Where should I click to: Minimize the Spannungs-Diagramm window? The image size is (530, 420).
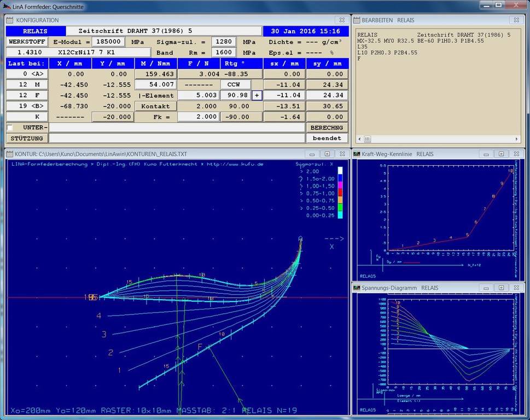point(487,288)
